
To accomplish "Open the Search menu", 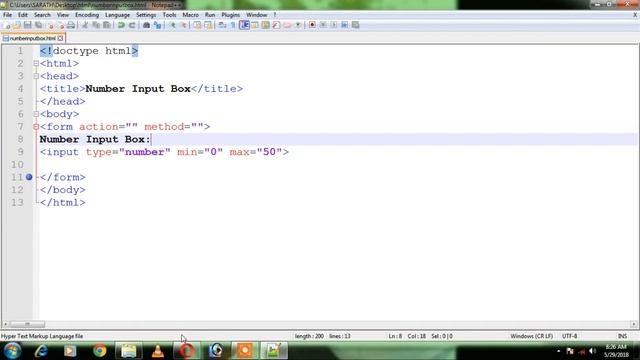I will point(42,15).
